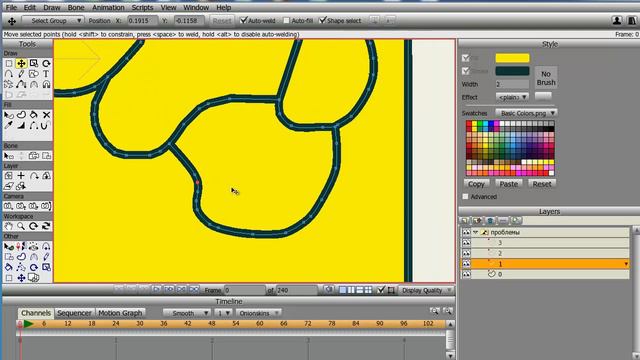The width and height of the screenshot is (640, 360).
Task: Select the single-pane viewport layout icon
Action: click(343, 290)
